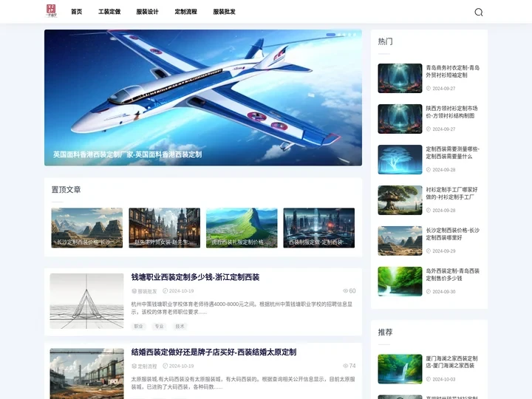Select the active blue carousel indicator
The height and width of the screenshot is (399, 532).
(x=330, y=35)
